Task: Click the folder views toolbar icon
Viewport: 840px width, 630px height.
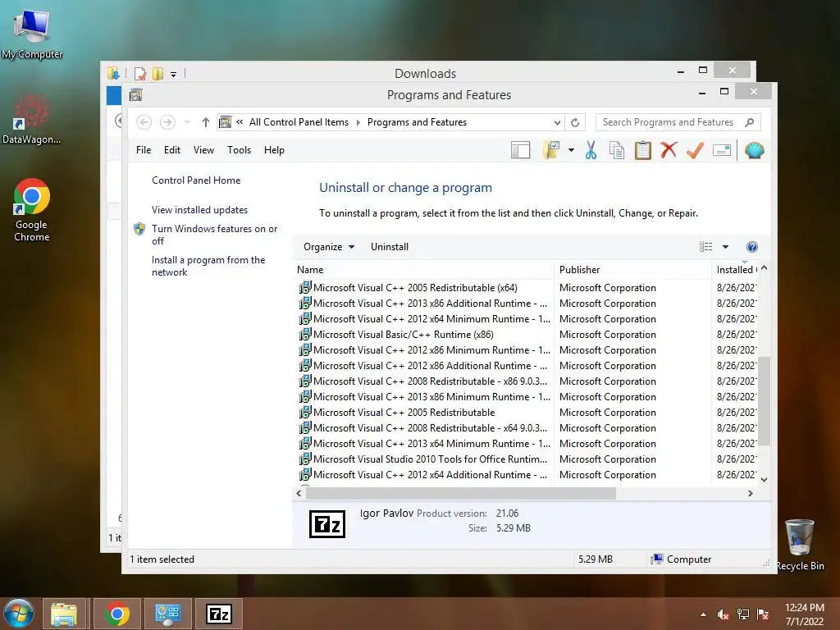Action: click(x=551, y=151)
